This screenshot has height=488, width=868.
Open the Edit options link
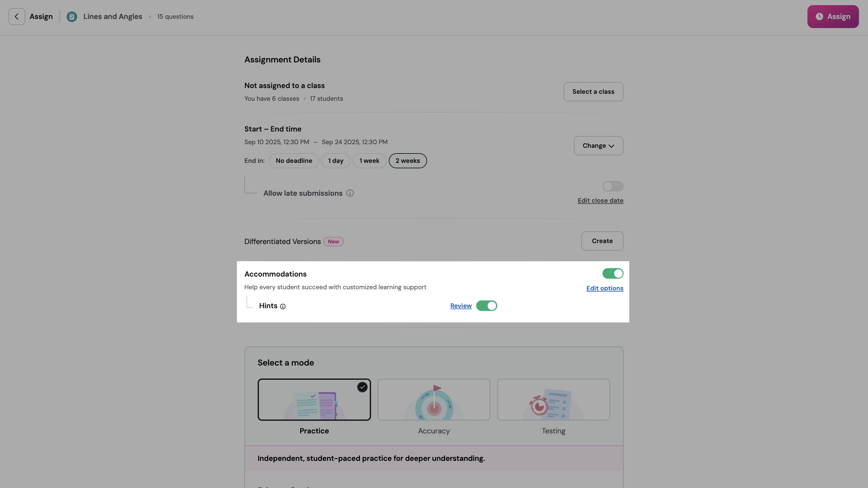click(605, 288)
